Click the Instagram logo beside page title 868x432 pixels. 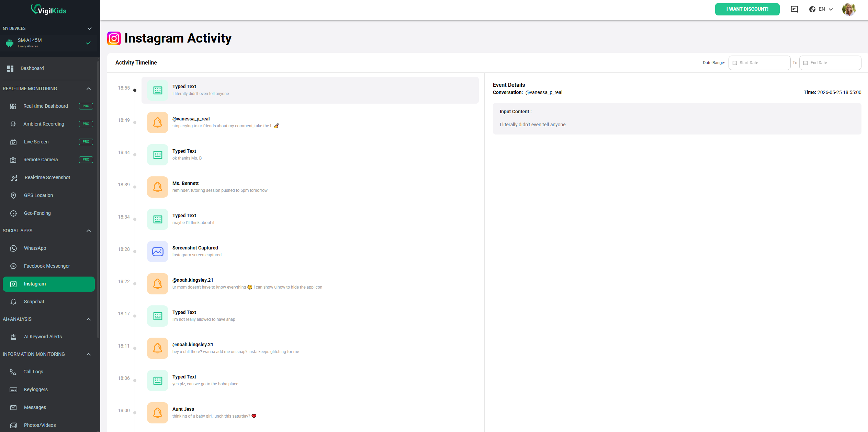[114, 38]
